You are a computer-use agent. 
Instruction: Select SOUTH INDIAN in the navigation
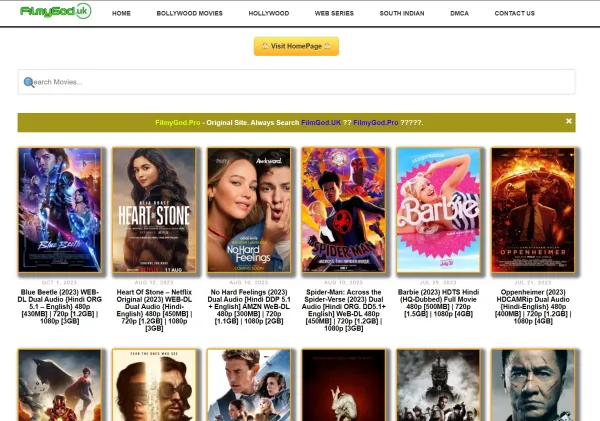402,13
